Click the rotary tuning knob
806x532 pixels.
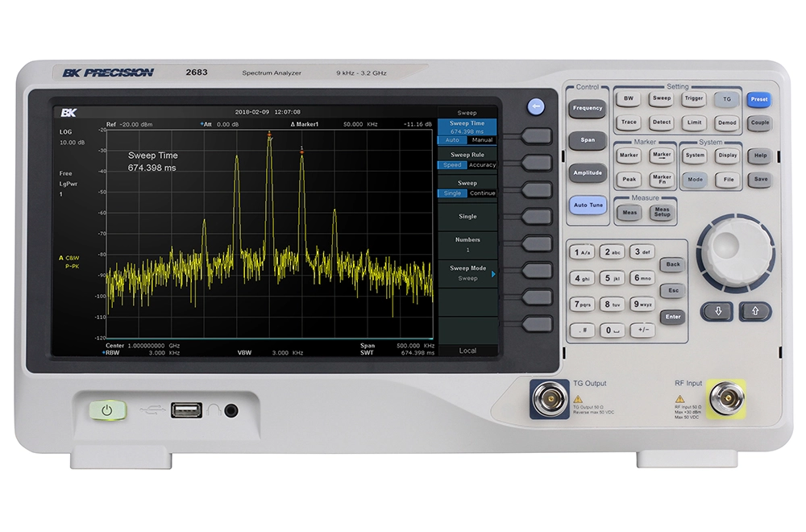[x=735, y=255]
